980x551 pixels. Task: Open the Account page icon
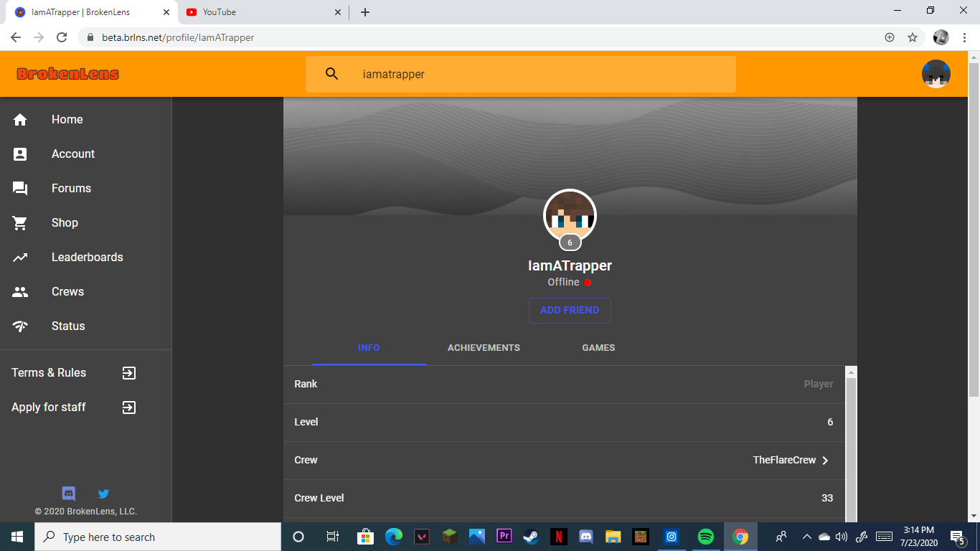click(x=20, y=154)
